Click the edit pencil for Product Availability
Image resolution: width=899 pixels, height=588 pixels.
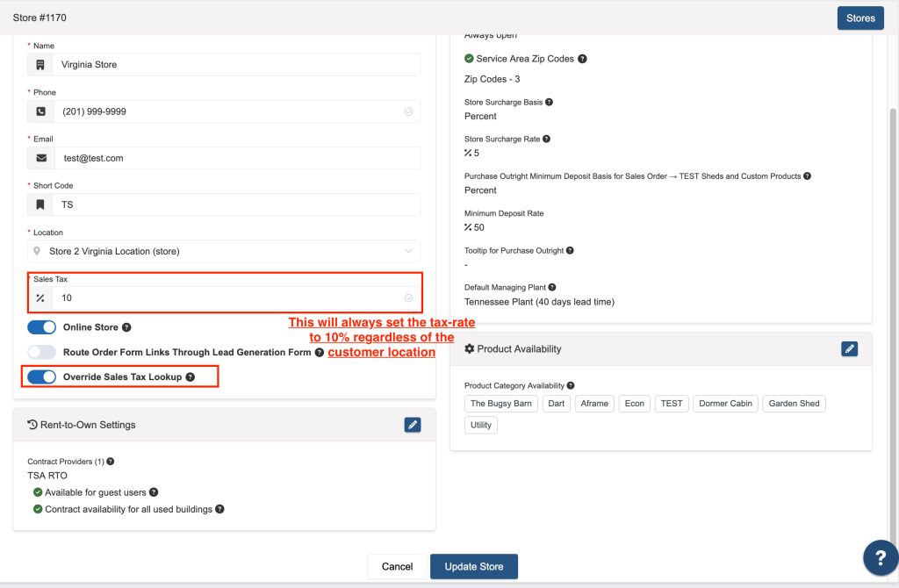point(849,348)
